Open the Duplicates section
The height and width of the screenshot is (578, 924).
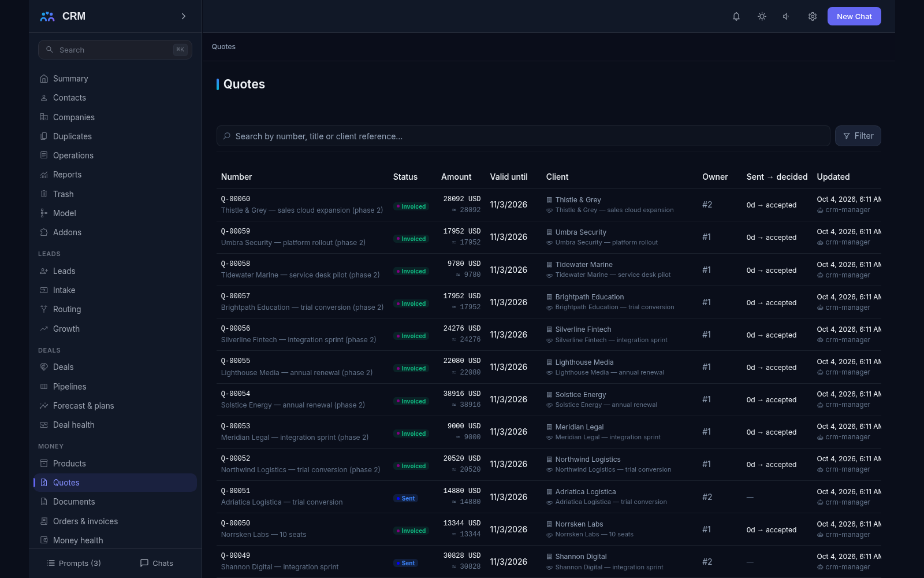[x=115, y=136]
